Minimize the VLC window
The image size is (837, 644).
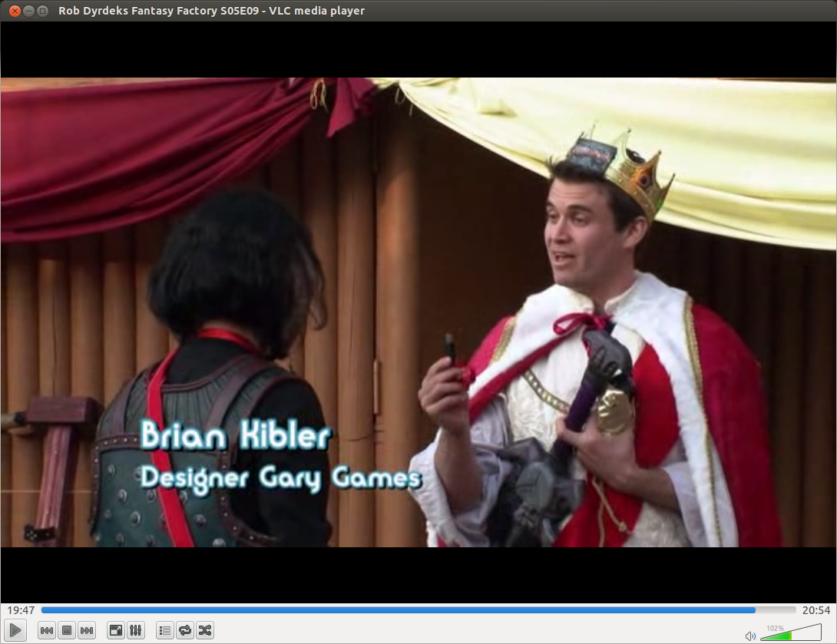(28, 11)
